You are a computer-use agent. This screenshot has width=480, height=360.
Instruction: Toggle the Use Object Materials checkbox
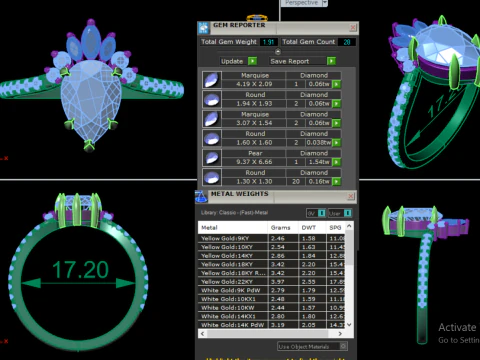(x=343, y=346)
